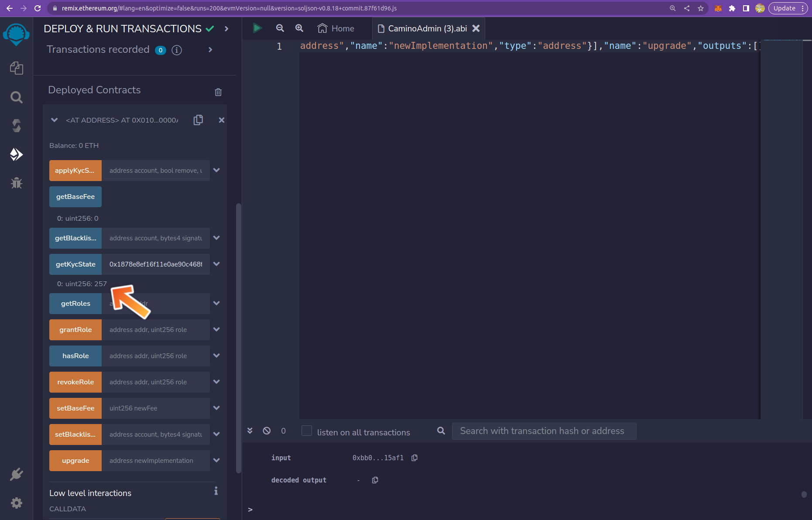The width and height of the screenshot is (812, 520).
Task: Collapse the deployed contract instance
Action: tap(55, 120)
